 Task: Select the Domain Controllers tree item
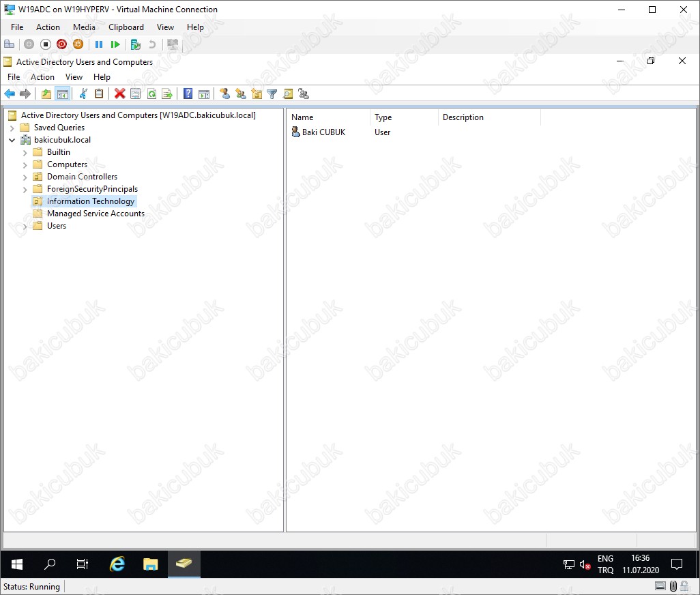point(82,177)
